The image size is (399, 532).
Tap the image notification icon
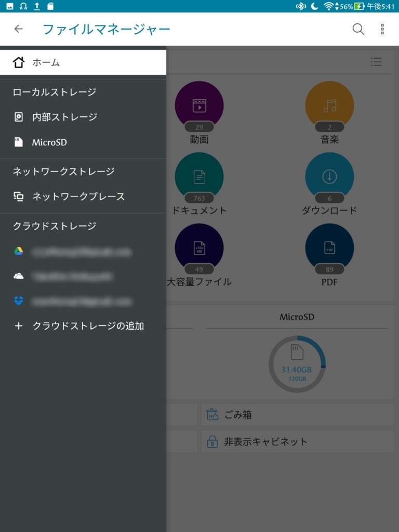point(10,6)
